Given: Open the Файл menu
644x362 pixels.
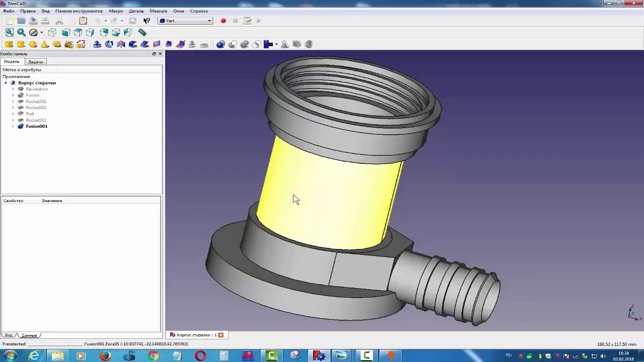Looking at the screenshot, I should click(9, 11).
